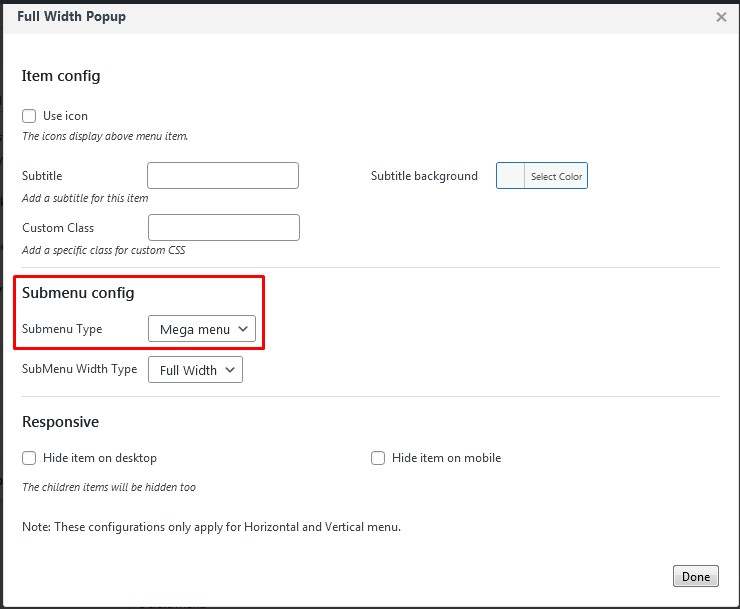The image size is (740, 609).
Task: Click the Item config heading
Action: 61,76
